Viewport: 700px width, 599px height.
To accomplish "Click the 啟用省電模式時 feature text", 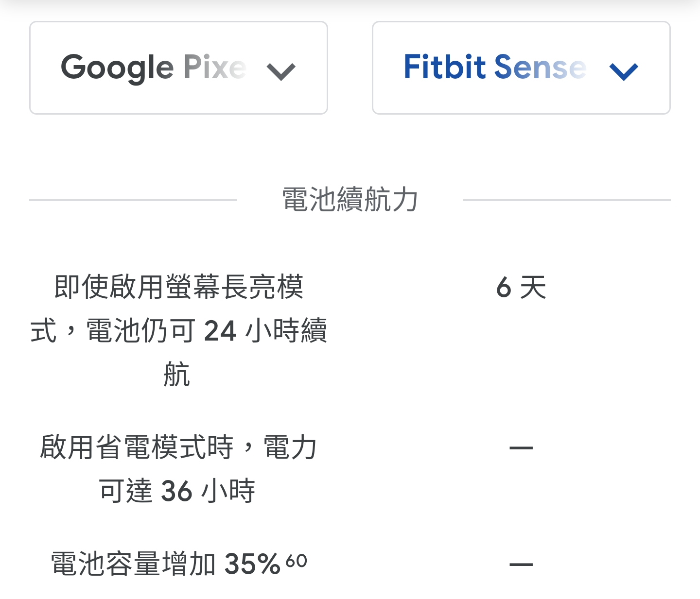I will [178, 447].
